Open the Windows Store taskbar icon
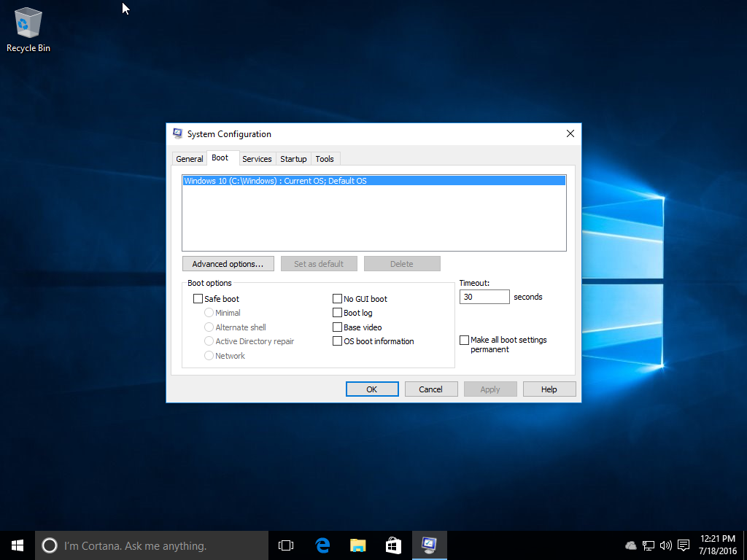 (393, 545)
